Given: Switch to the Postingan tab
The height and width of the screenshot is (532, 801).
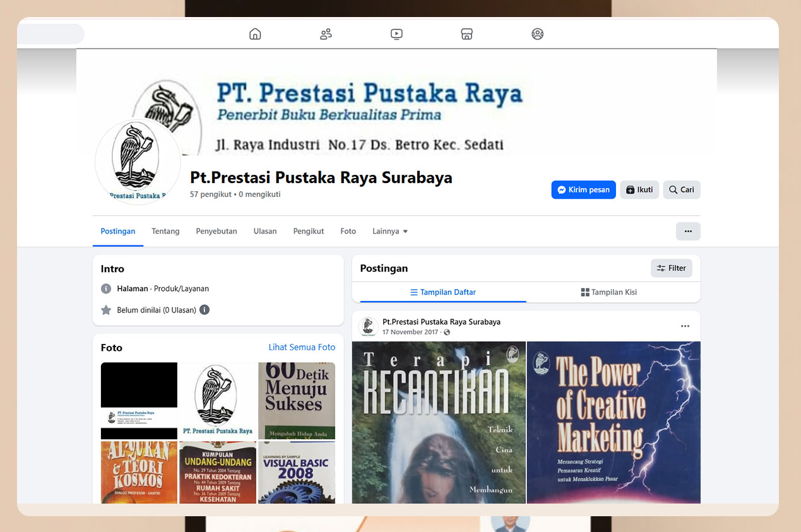Looking at the screenshot, I should point(118,231).
